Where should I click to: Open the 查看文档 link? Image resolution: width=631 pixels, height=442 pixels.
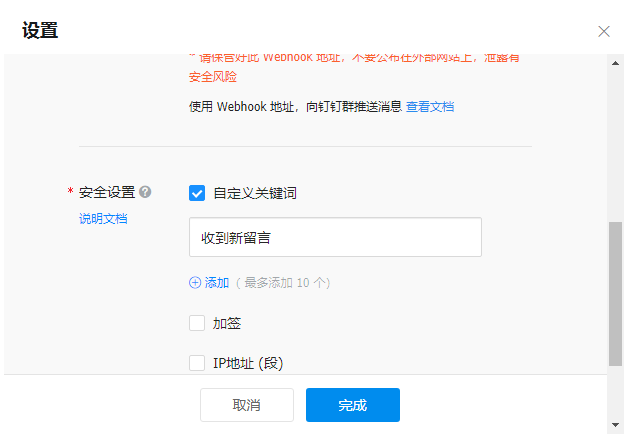click(430, 107)
